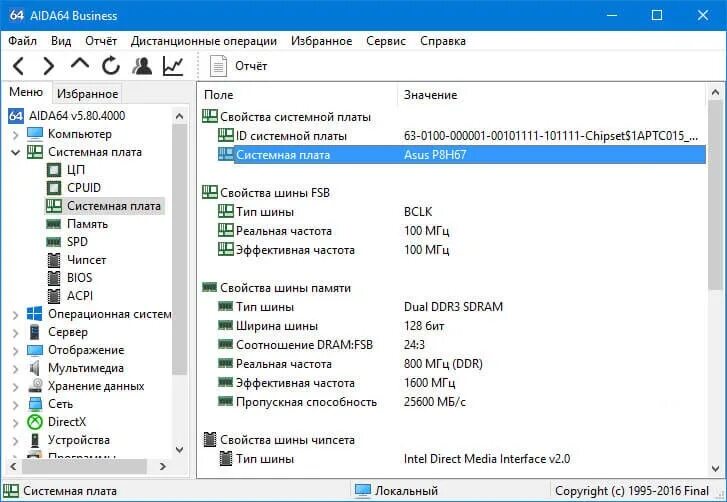This screenshot has height=502, width=727.
Task: Go forward with the right arrow toolbar icon
Action: (x=48, y=66)
